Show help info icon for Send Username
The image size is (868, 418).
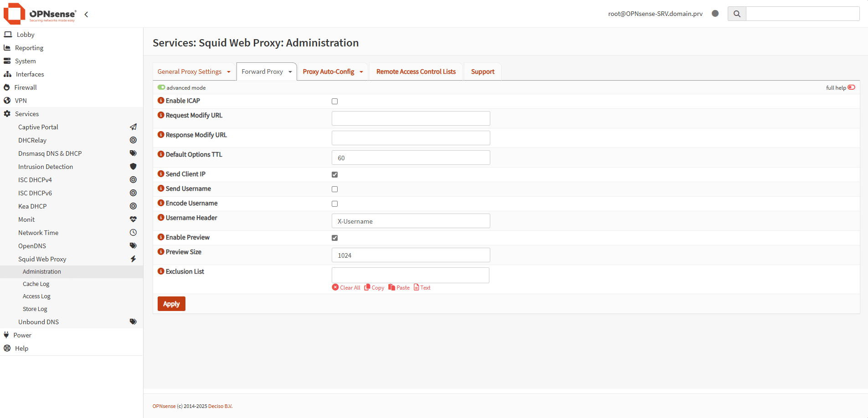(x=161, y=189)
